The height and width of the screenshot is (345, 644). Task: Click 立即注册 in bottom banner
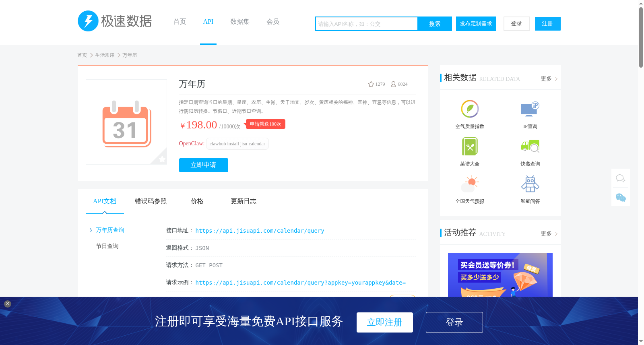[x=385, y=322]
